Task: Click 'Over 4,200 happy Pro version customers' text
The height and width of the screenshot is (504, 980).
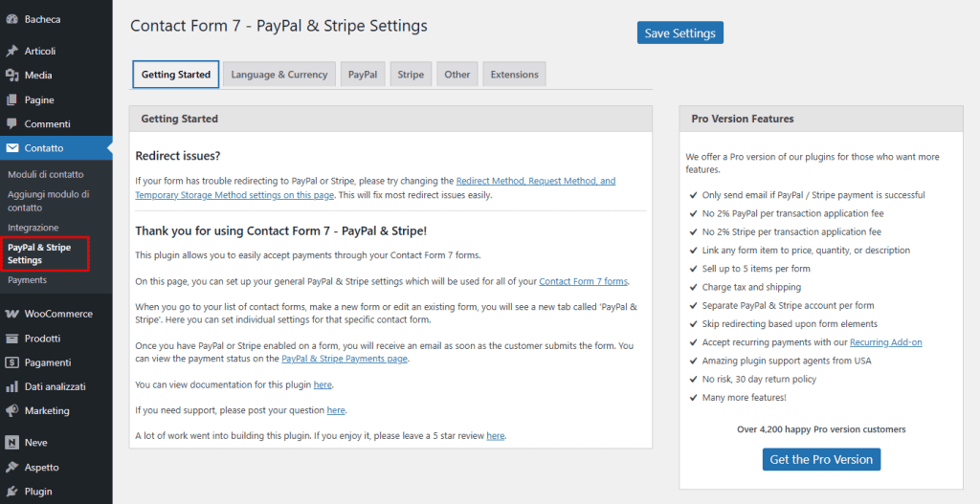Action: [x=821, y=429]
